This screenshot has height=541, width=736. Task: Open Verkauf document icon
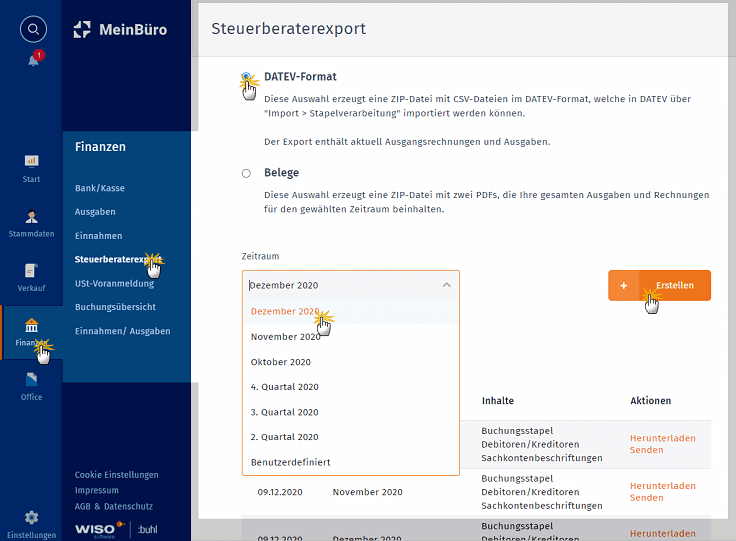tap(31, 270)
